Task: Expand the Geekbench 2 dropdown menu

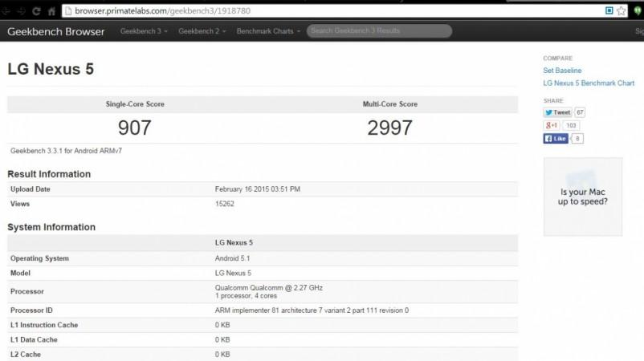Action: (202, 31)
